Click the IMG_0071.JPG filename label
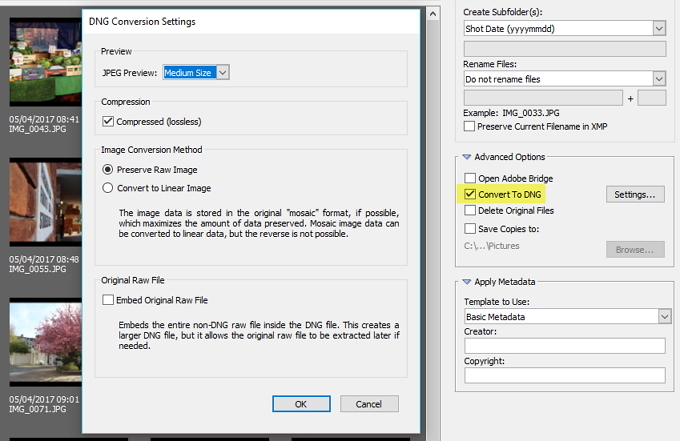Viewport: 680px width, 441px height. pos(38,409)
